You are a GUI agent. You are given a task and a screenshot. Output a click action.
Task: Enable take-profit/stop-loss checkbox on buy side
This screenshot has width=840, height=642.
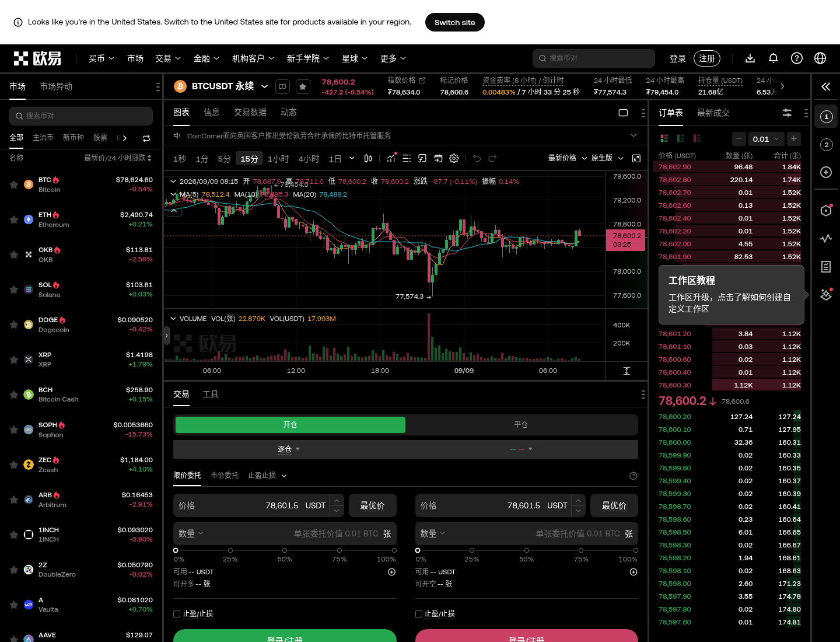coord(177,614)
